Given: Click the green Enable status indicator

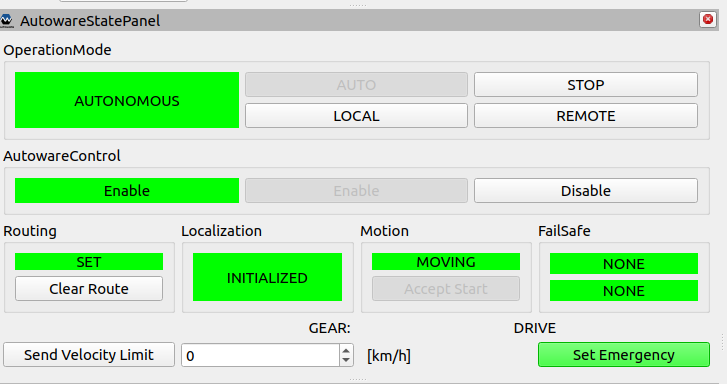Looking at the screenshot, I should click(x=127, y=191).
